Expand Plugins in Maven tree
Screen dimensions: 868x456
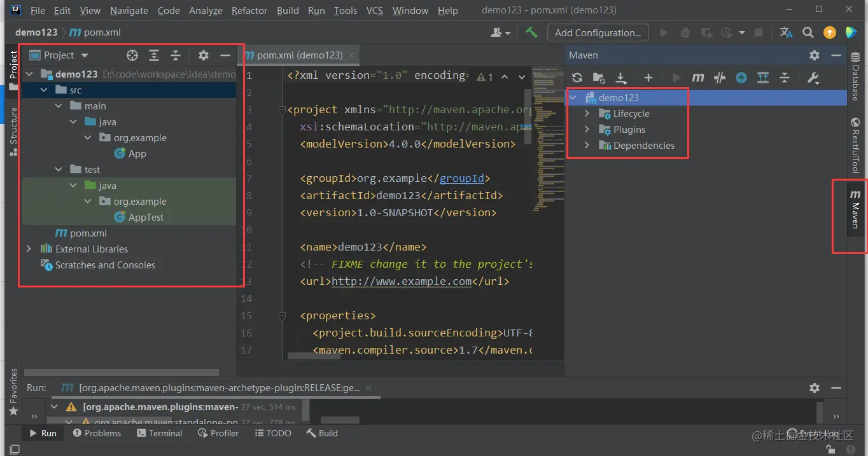coord(587,130)
